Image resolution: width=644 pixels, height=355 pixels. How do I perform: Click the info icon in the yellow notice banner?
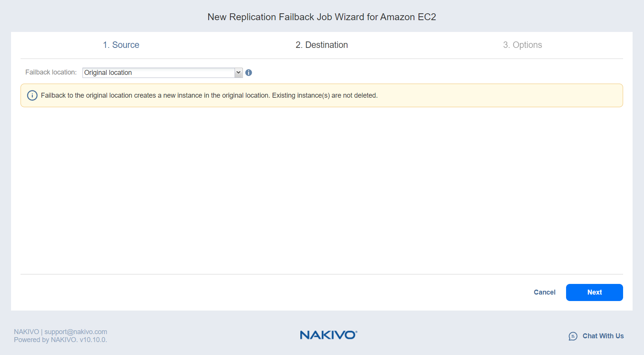click(x=32, y=95)
